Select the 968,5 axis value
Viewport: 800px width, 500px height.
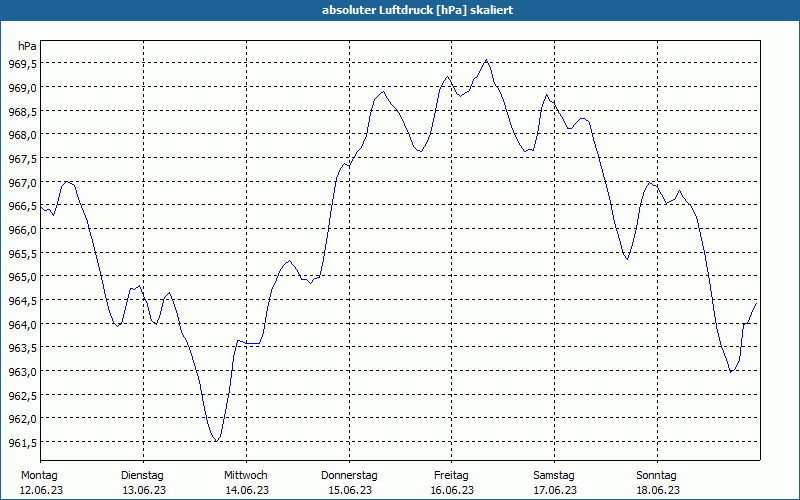[x=22, y=111]
